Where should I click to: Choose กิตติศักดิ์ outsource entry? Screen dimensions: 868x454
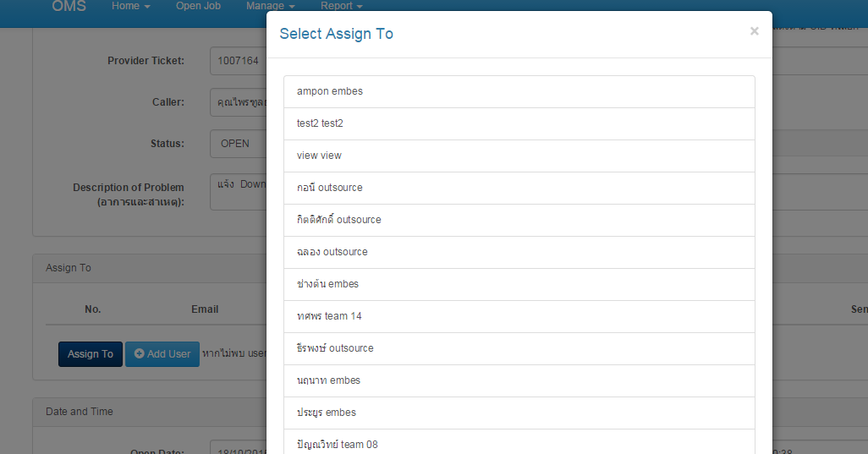point(519,220)
